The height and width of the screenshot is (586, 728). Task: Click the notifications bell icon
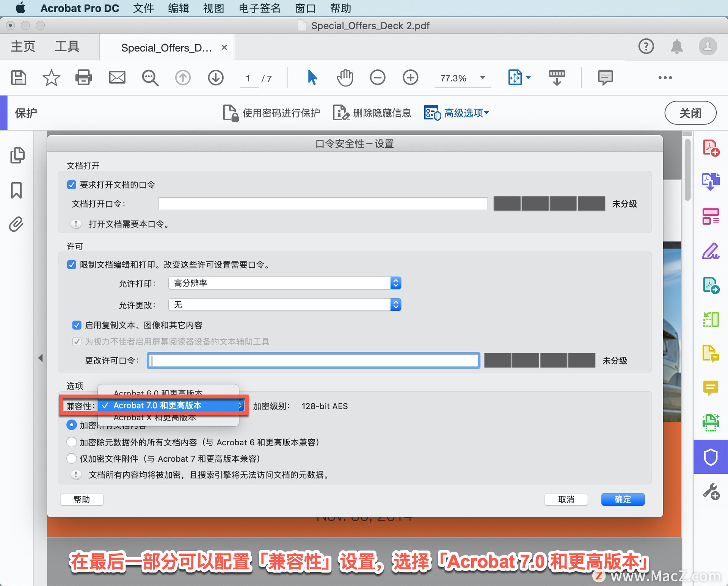677,47
